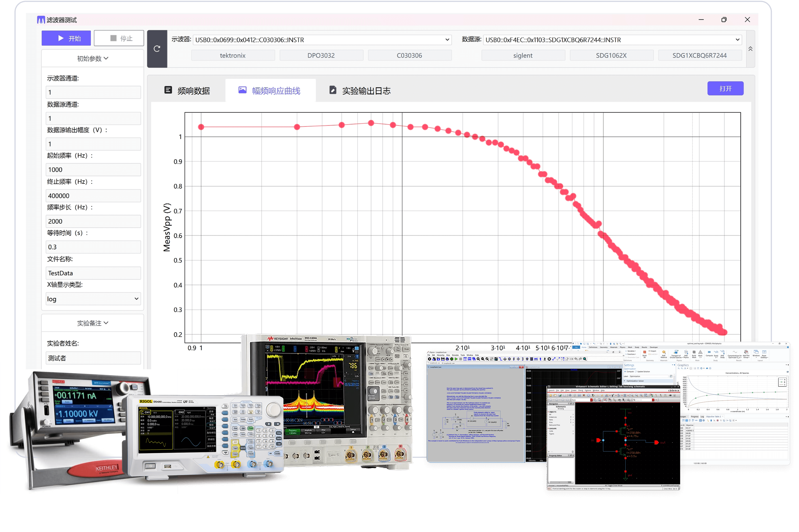The height and width of the screenshot is (532, 799).
Task: Click the refresh devices icon button
Action: tap(157, 49)
